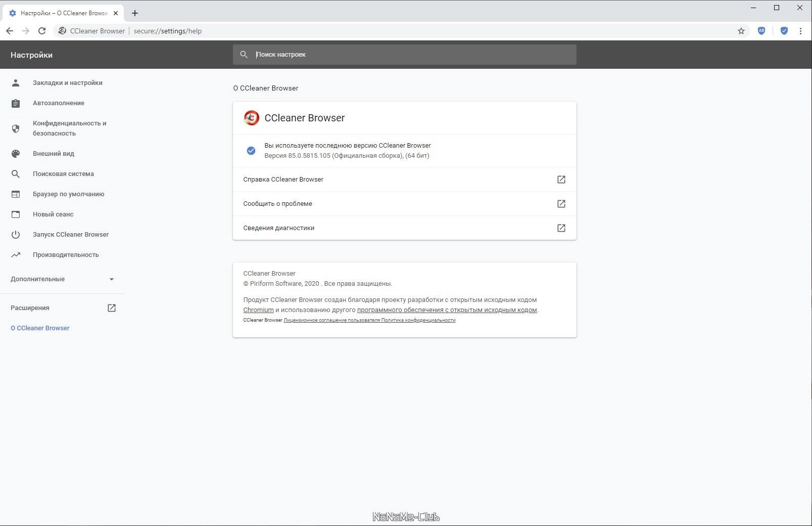Click the window icon beside Браузер по умолчанию

(x=16, y=194)
